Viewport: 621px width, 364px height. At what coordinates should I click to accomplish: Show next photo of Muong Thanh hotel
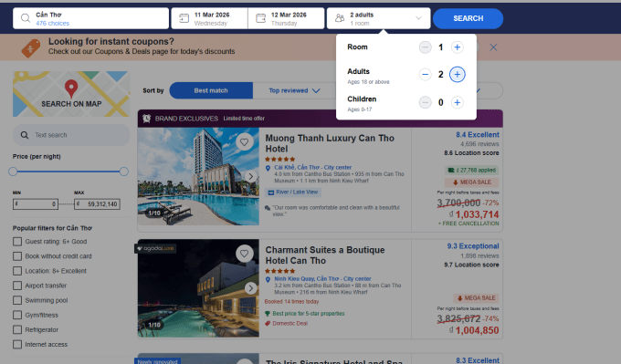click(x=250, y=176)
